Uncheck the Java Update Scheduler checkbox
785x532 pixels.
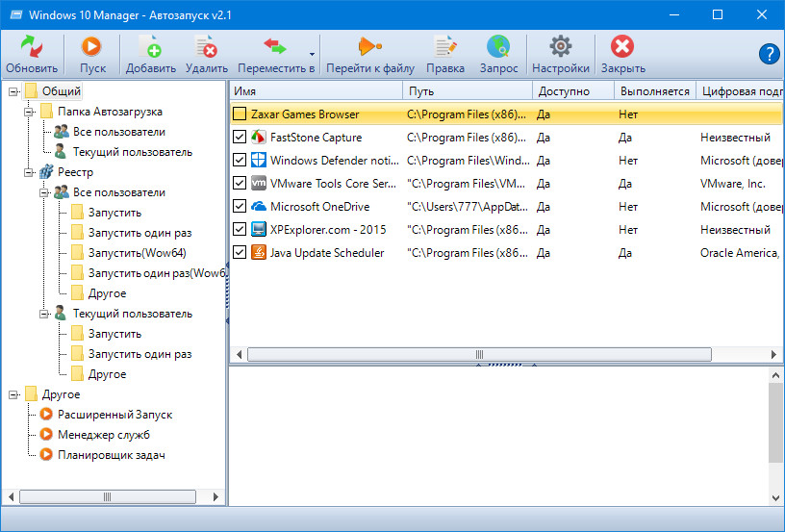tap(240, 252)
